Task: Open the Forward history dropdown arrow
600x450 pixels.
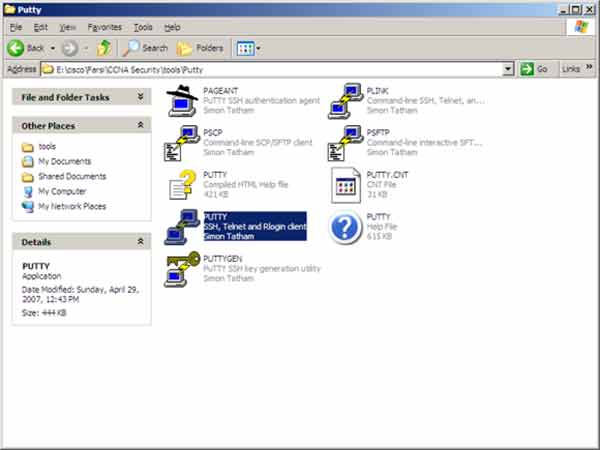Action: [x=86, y=48]
